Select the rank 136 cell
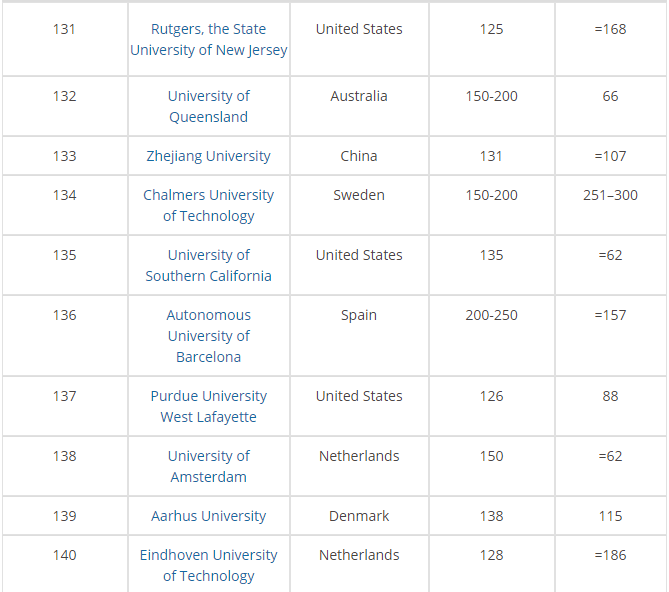The width and height of the screenshot is (669, 592). [x=65, y=315]
